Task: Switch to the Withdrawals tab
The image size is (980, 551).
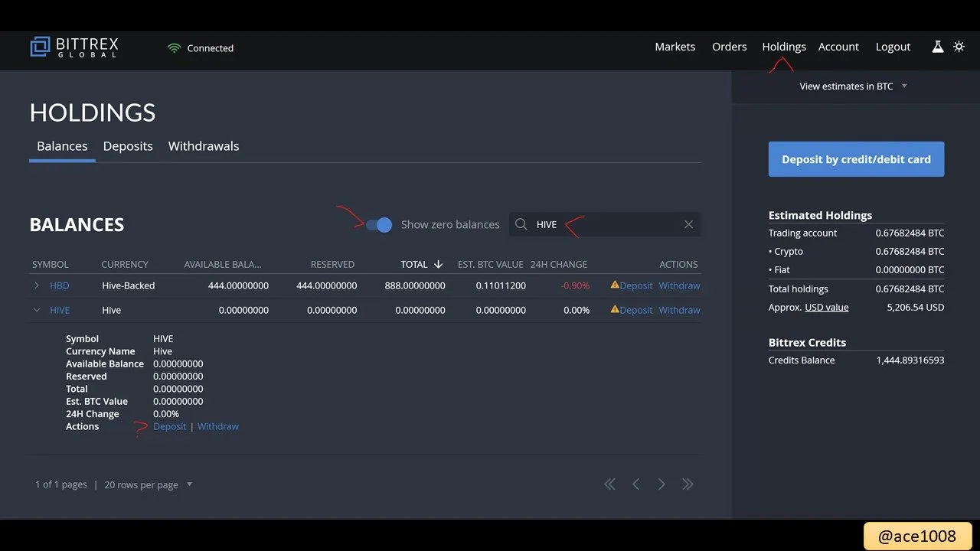Action: tap(204, 146)
